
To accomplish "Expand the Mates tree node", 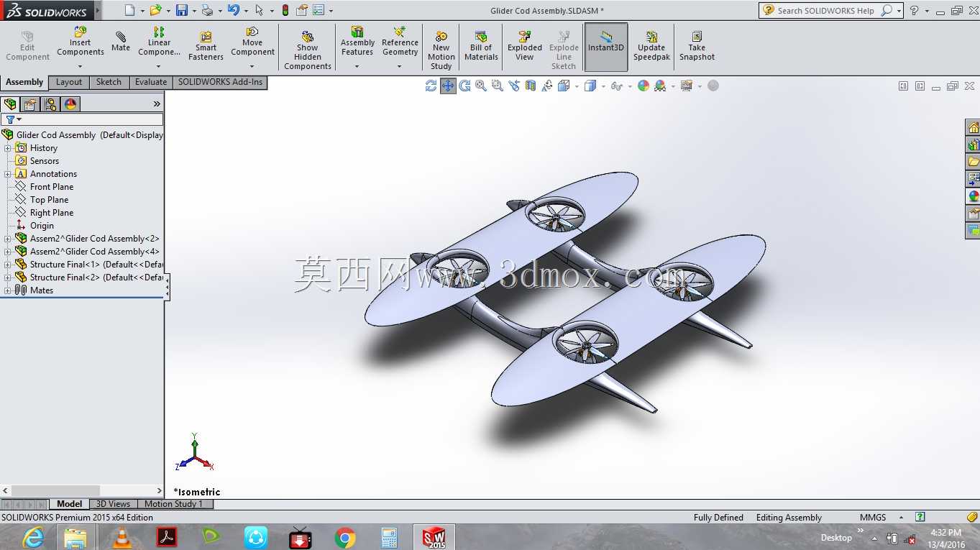I will [8, 290].
